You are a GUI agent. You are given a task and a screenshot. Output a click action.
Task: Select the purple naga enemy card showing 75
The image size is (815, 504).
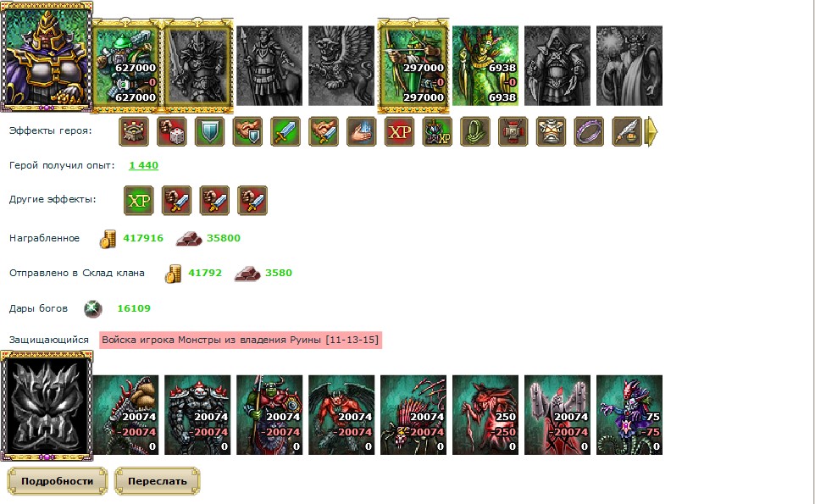point(629,415)
